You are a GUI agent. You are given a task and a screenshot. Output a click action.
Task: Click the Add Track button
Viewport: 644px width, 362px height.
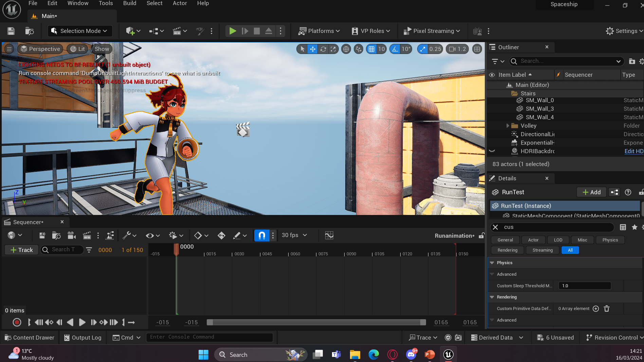22,250
